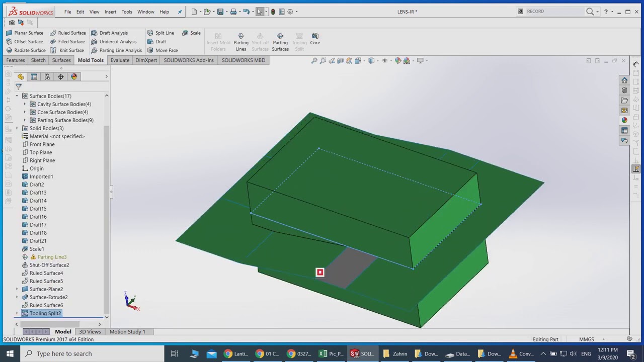Create a new document
Viewport: 644px width, 362px height.
pyautogui.click(x=194, y=12)
